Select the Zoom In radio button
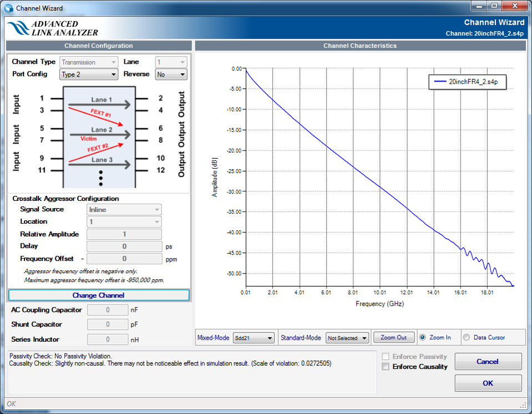The height and width of the screenshot is (414, 532). pyautogui.click(x=423, y=337)
